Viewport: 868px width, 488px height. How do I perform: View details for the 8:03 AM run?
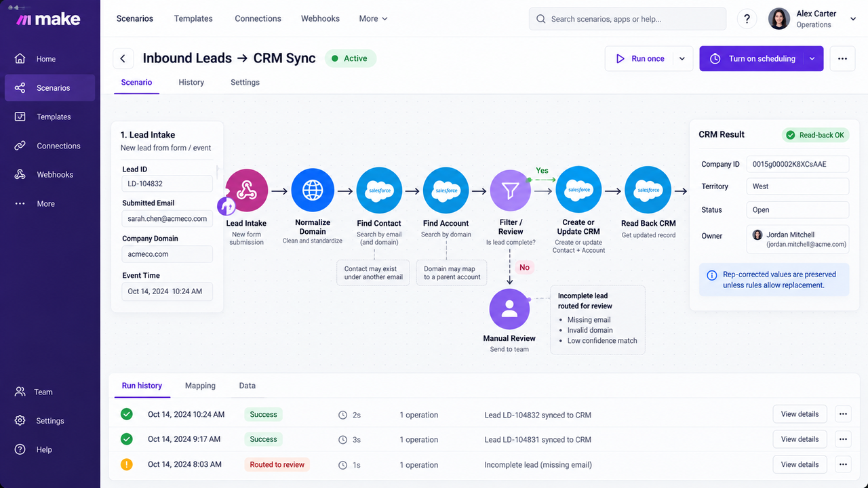(x=800, y=464)
